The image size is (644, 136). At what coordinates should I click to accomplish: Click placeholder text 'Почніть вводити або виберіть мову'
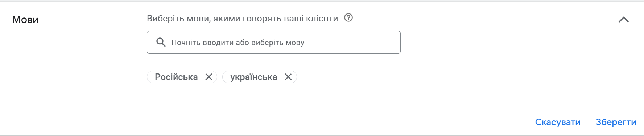click(238, 43)
